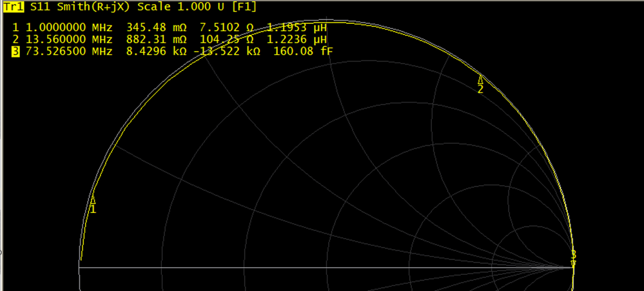Select the marker 2 row at 13.560000 MHz

tap(170, 39)
